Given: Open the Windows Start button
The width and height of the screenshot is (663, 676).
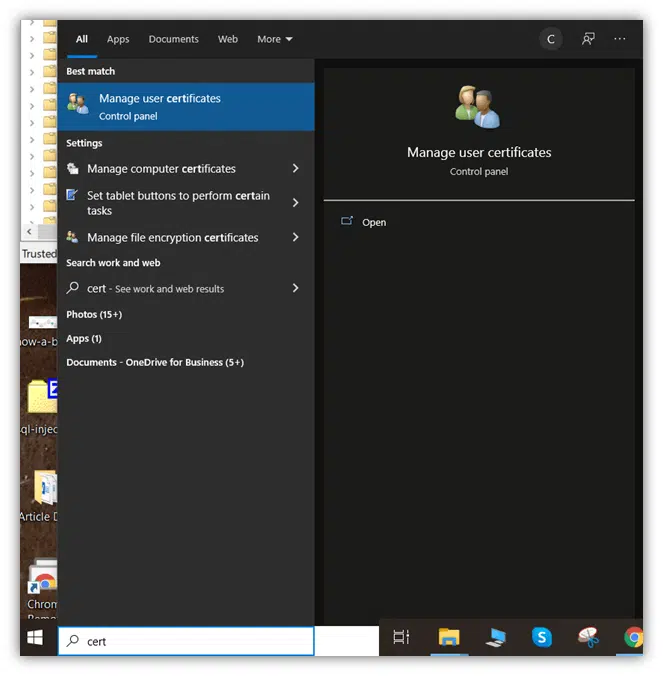Looking at the screenshot, I should click(35, 637).
